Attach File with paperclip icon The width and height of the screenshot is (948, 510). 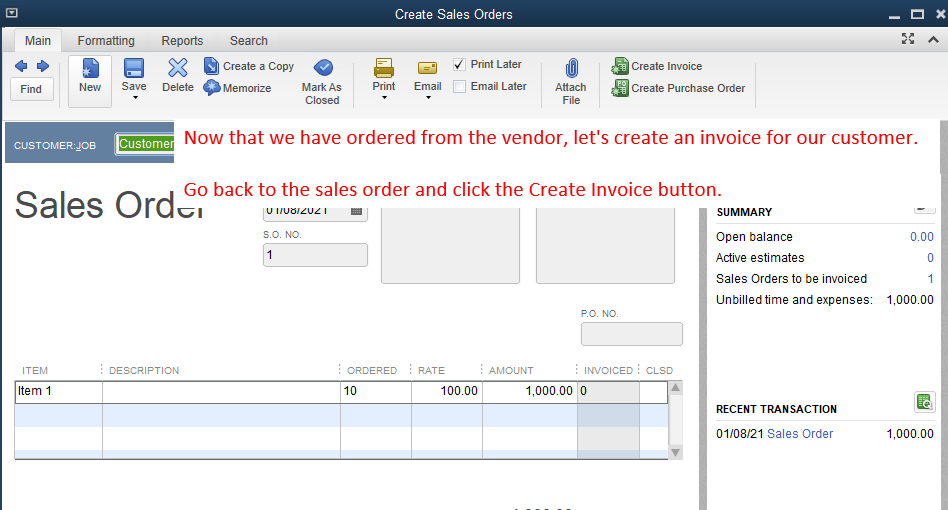[x=571, y=82]
